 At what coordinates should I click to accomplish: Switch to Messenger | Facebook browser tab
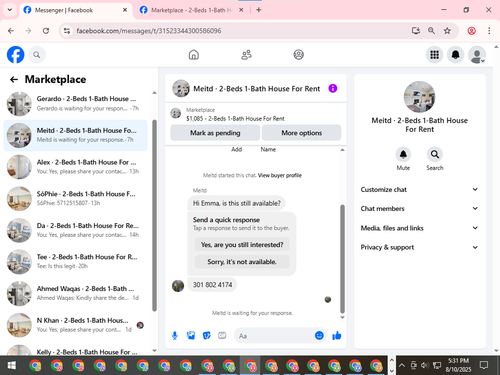[x=75, y=10]
